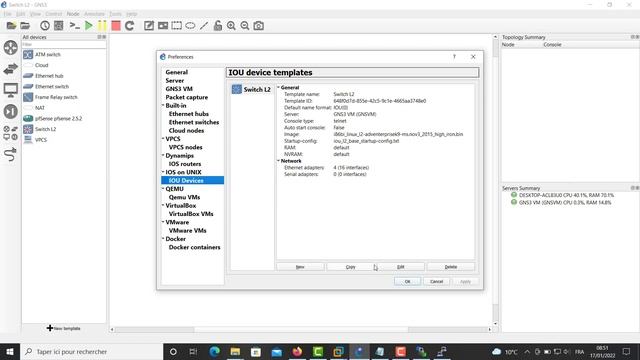Select the Add a link cable icon
The width and height of the screenshot is (640, 360).
(x=10, y=155)
